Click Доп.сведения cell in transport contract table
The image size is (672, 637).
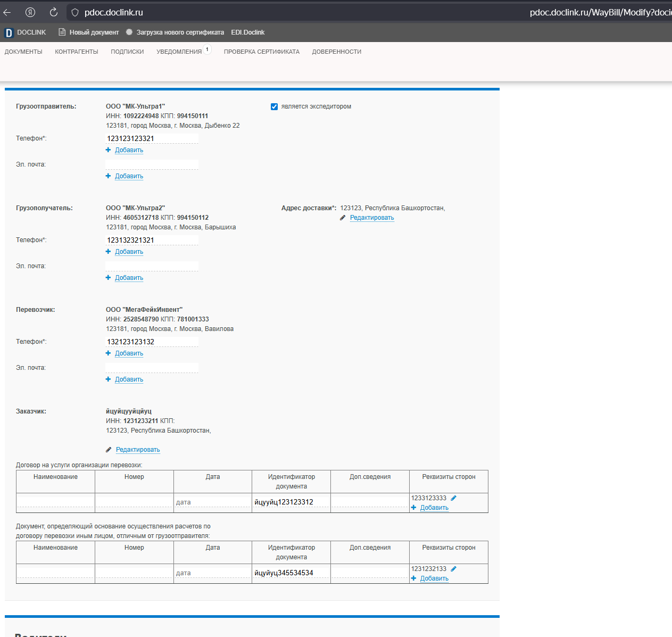pyautogui.click(x=370, y=502)
